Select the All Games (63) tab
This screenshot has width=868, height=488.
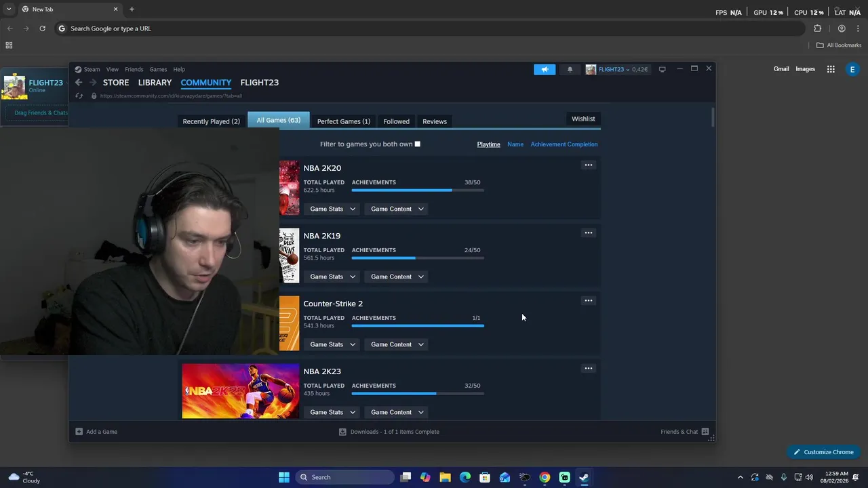pos(278,120)
